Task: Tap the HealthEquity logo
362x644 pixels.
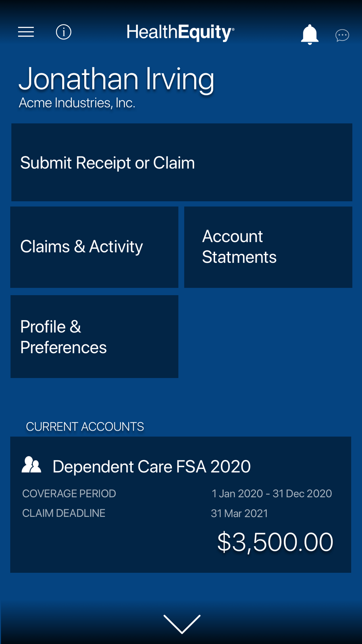Action: 180,33
